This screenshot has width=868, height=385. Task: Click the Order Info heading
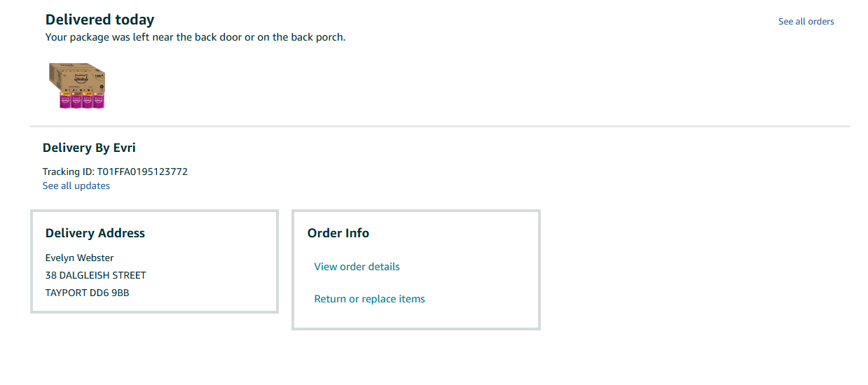[338, 233]
